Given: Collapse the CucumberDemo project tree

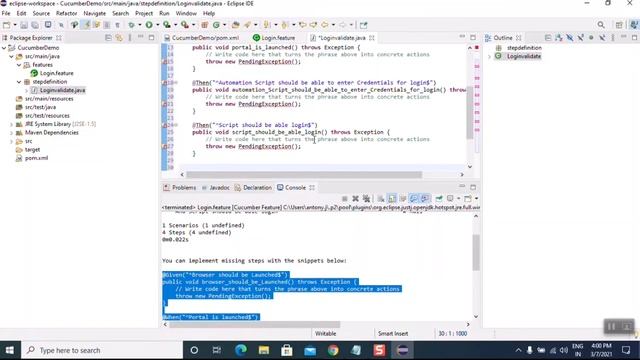Looking at the screenshot, I should (4, 48).
